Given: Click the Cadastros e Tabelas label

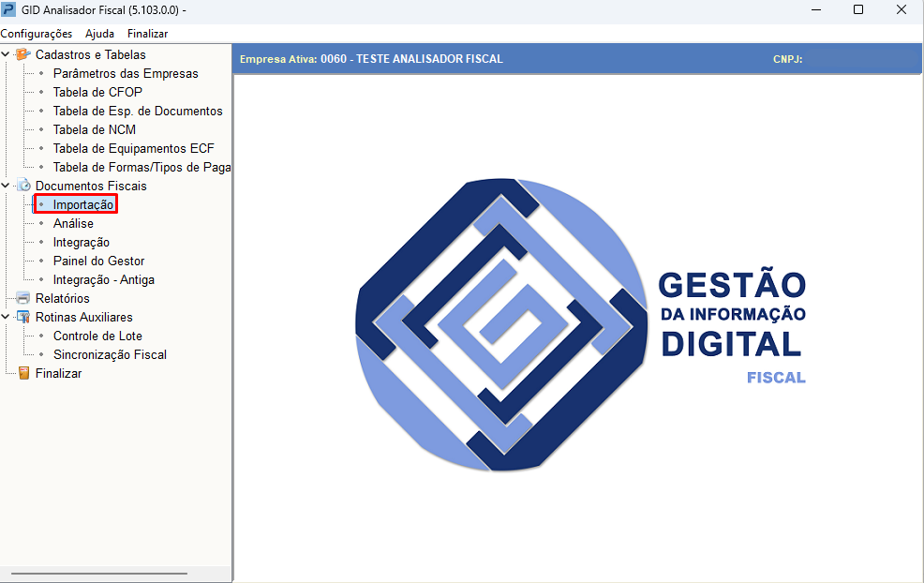Looking at the screenshot, I should pos(91,54).
